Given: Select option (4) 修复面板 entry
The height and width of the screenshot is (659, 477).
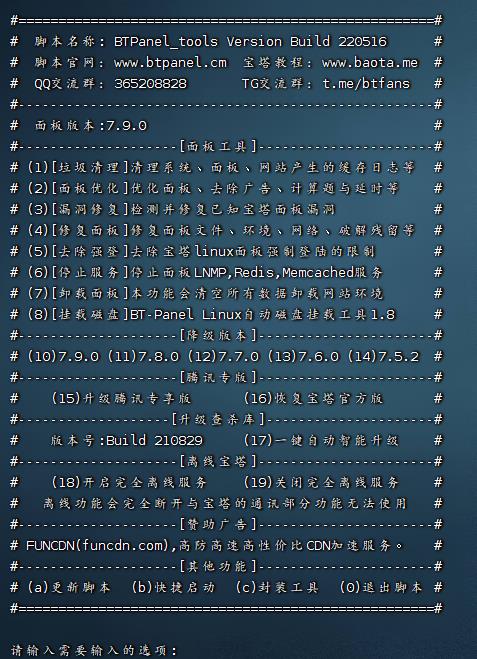Looking at the screenshot, I should [221, 231].
